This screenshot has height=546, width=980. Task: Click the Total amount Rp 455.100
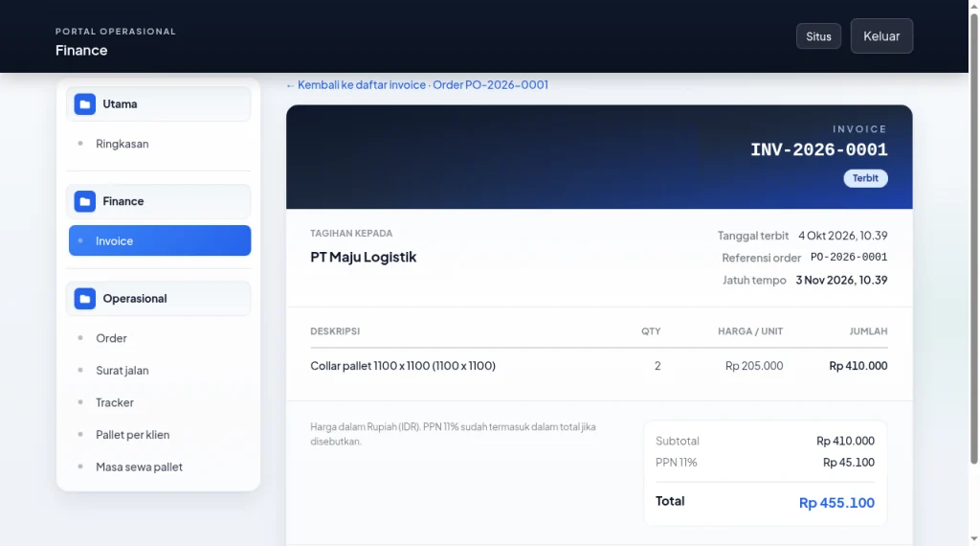pos(836,503)
